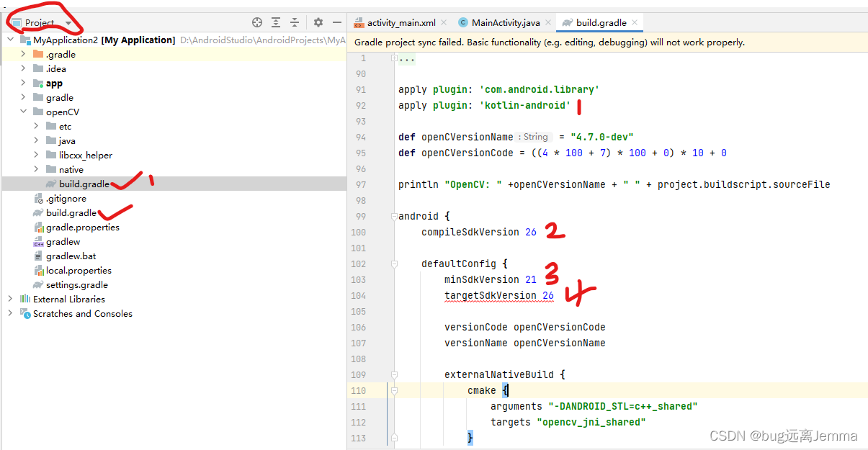Screen dimensions: 868x450
Task: Click the libcxx_helper folder name
Action: (86, 156)
